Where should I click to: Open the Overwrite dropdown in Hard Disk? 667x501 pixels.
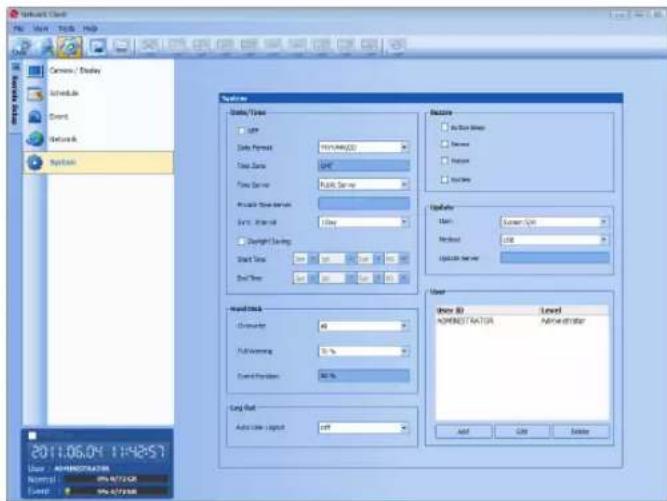(364, 326)
